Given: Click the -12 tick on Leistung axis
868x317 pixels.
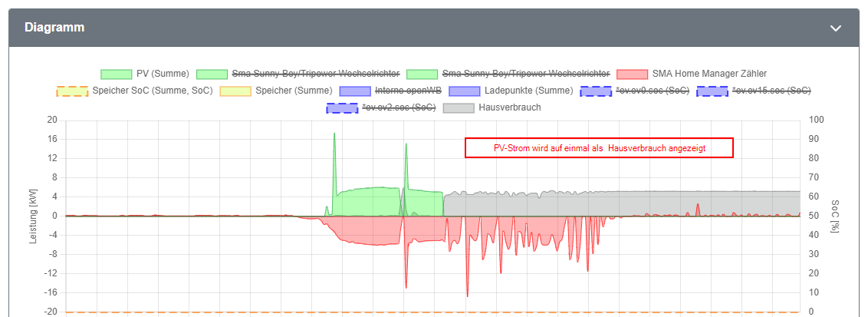Looking at the screenshot, I should (x=52, y=273).
